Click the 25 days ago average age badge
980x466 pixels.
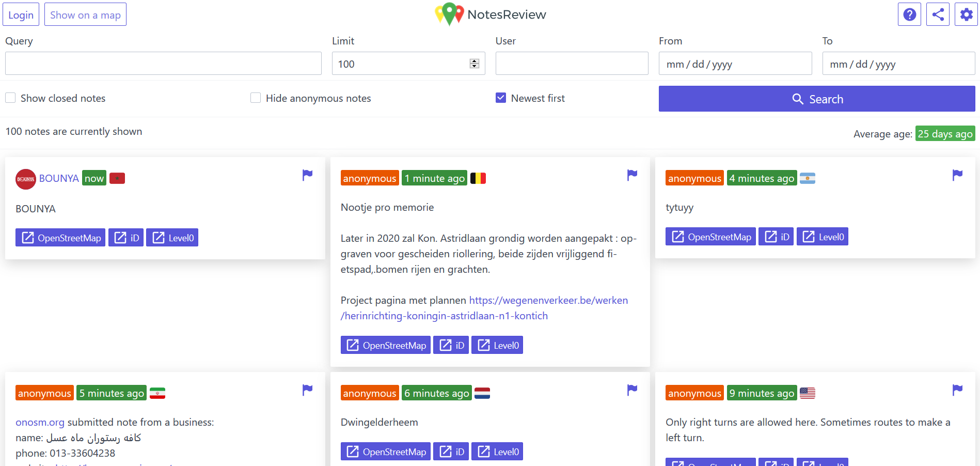click(945, 134)
